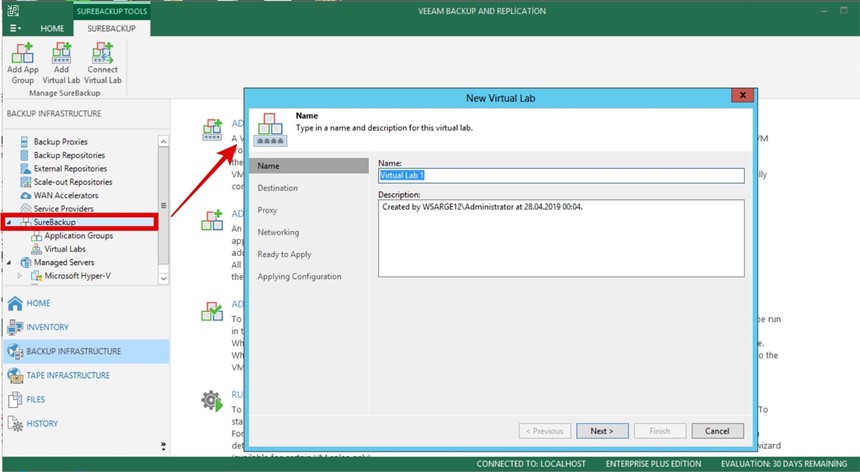Open External Repositories node
Screen dimensions: 860x472
pos(70,168)
